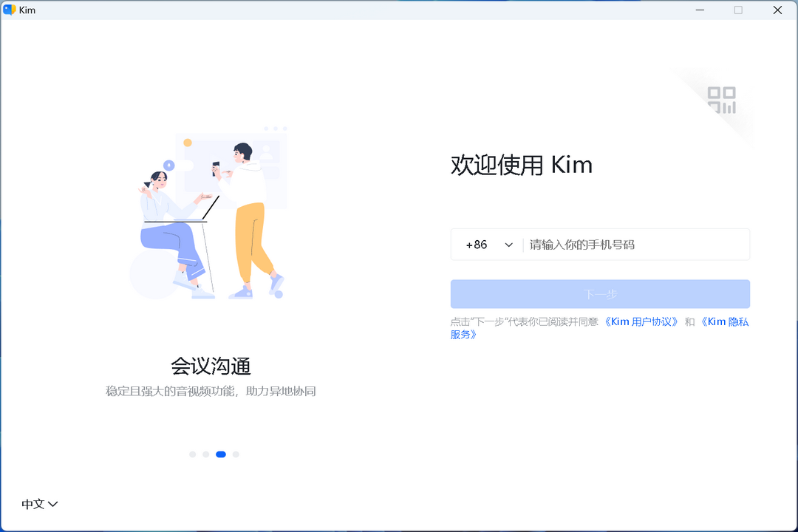Open the Kim 用户协议 agreement link
Viewport: 798px width, 532px height.
[642, 321]
